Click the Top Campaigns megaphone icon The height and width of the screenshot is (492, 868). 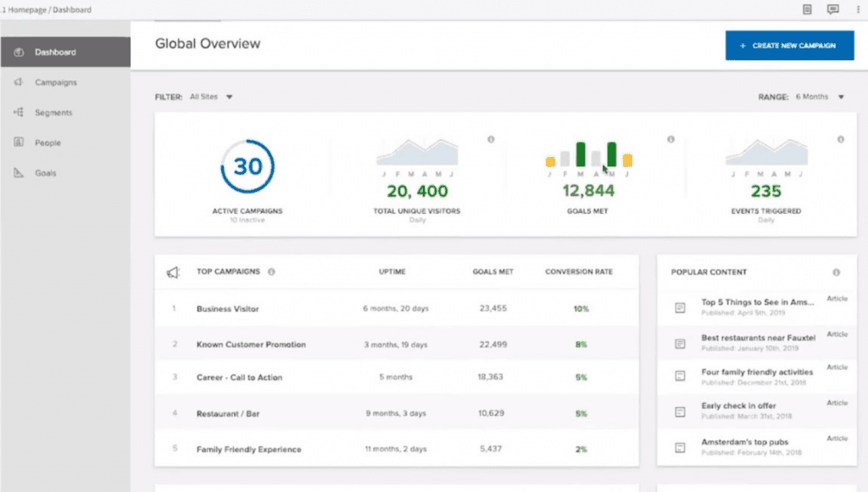(173, 272)
